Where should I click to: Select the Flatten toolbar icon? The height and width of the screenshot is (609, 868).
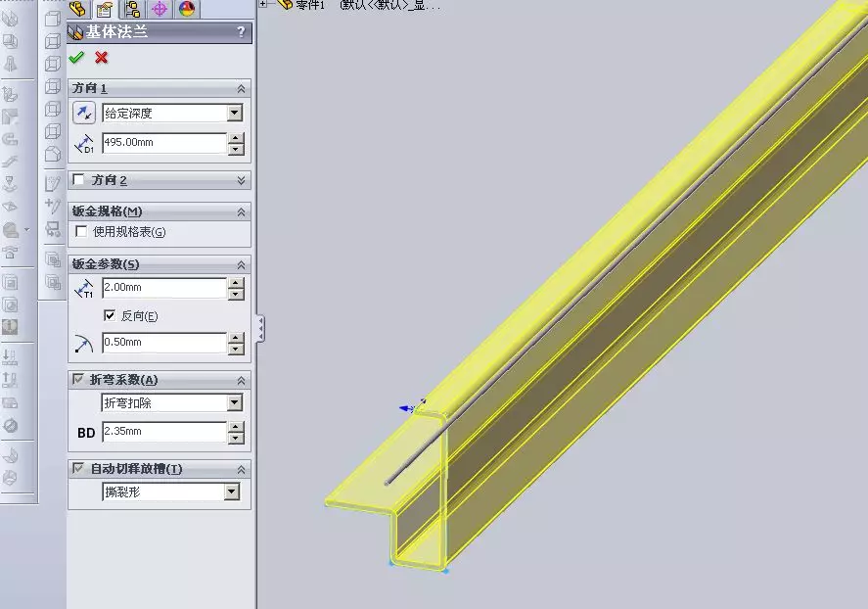coord(10,402)
